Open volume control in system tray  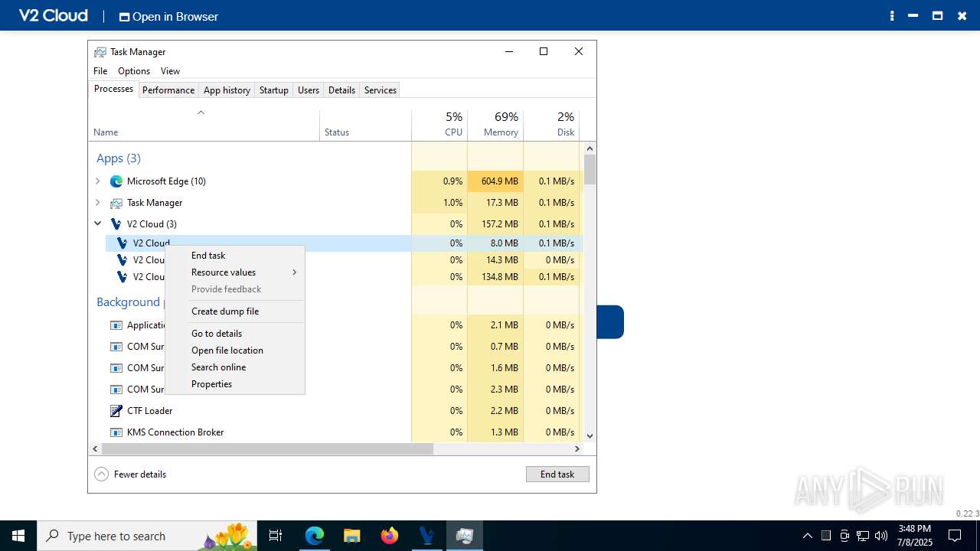pos(881,536)
